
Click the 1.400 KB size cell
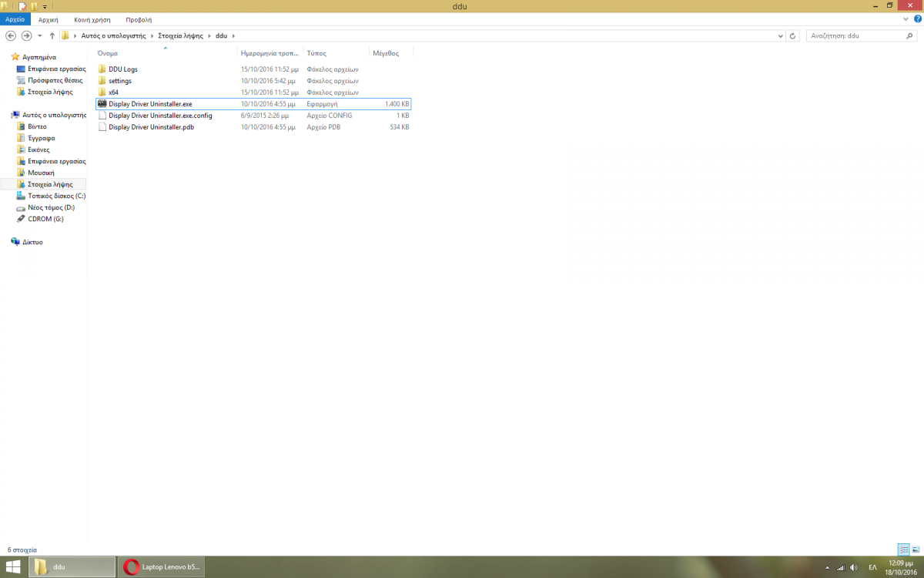397,104
